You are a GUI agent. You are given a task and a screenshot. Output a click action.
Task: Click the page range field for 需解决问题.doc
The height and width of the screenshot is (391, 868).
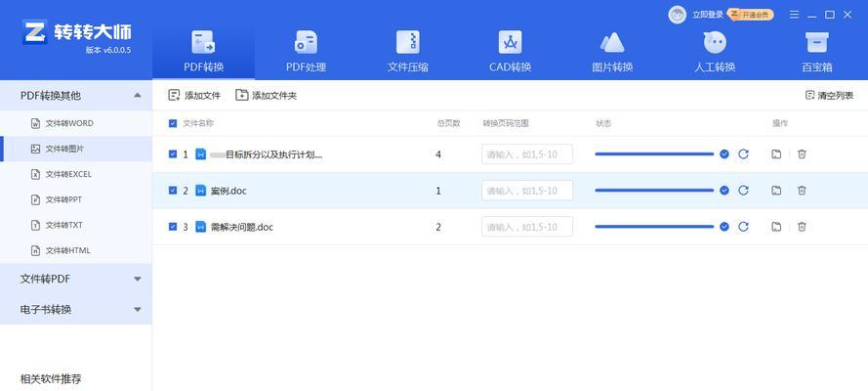[526, 227]
